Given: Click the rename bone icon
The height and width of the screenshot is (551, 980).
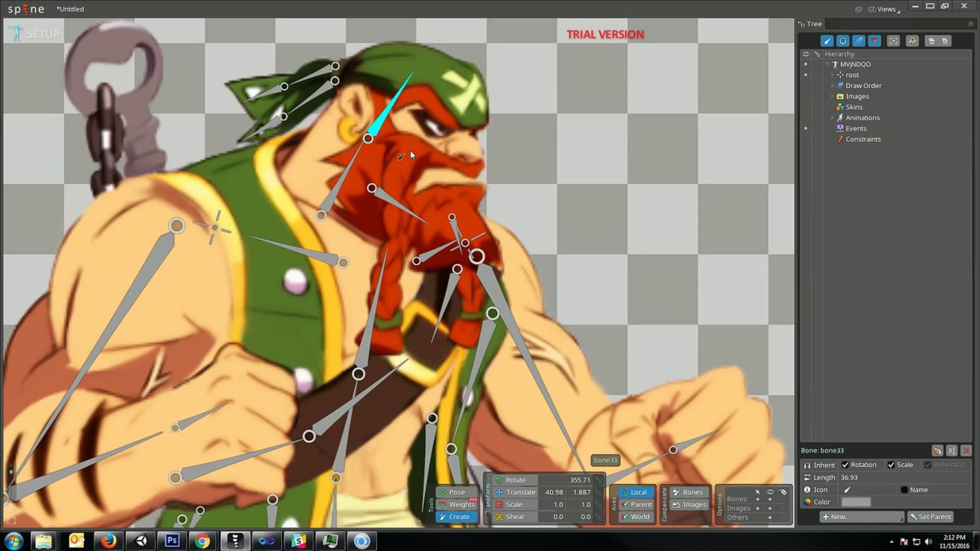Looking at the screenshot, I should point(952,450).
